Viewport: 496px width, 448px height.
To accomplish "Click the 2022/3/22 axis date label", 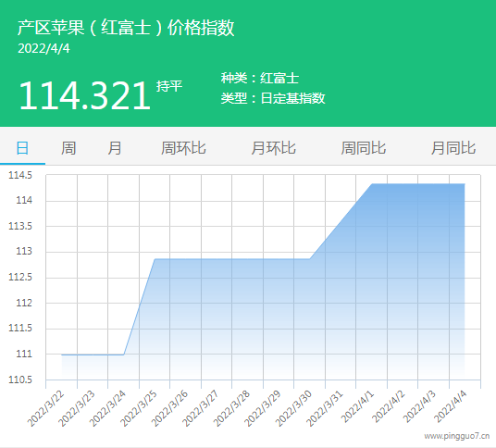I will click(x=45, y=408).
